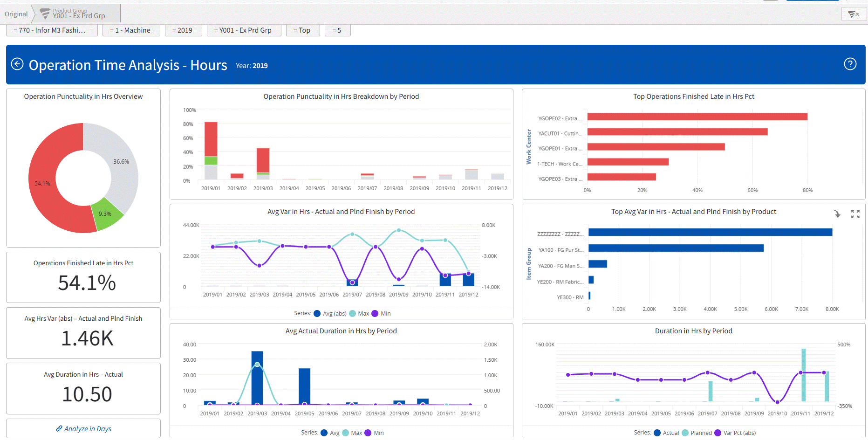
Task: Click the YGOPE02 bar in Late operations chart
Action: [697, 117]
